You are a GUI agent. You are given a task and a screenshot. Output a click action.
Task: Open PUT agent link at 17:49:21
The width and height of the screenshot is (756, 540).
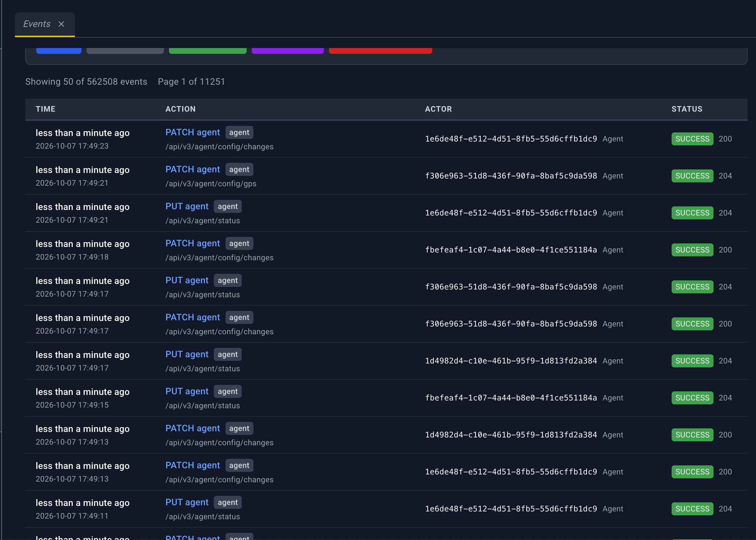(187, 206)
